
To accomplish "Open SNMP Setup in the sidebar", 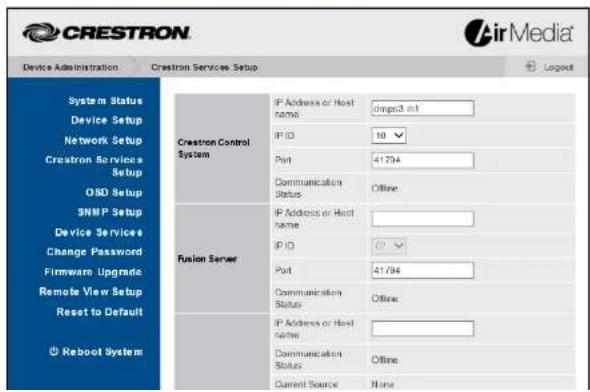I will (110, 212).
